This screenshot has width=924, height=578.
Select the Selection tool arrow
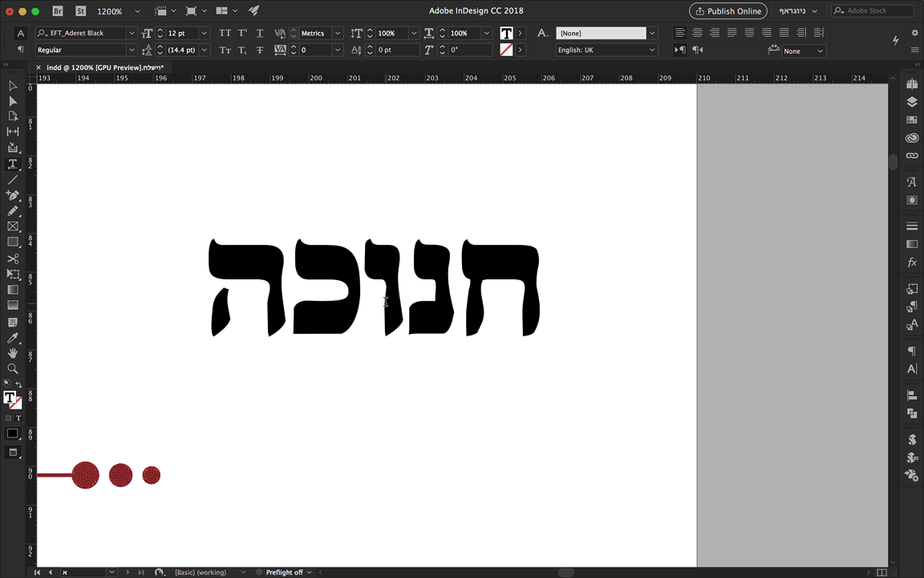12,86
